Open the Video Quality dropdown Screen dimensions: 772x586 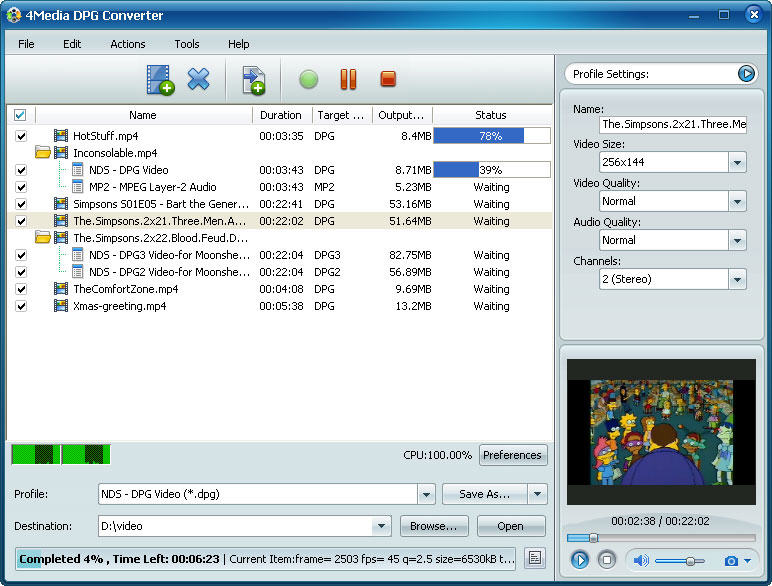coord(737,201)
